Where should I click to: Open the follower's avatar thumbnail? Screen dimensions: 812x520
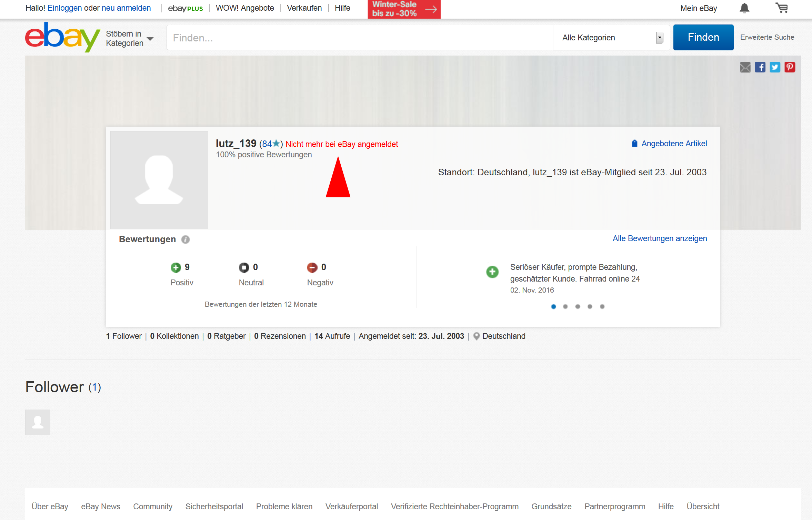(38, 422)
